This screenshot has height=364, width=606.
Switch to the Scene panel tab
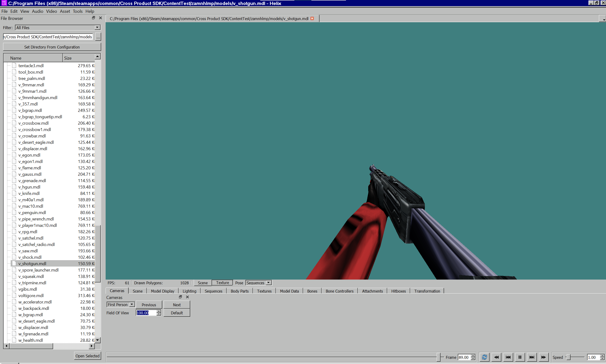coord(138,291)
